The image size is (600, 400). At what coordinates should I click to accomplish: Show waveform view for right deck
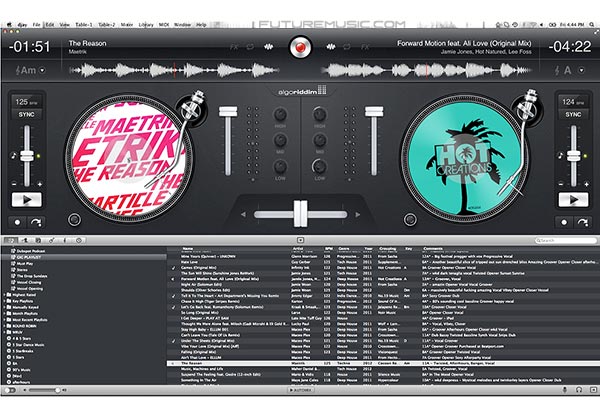coord(331,47)
